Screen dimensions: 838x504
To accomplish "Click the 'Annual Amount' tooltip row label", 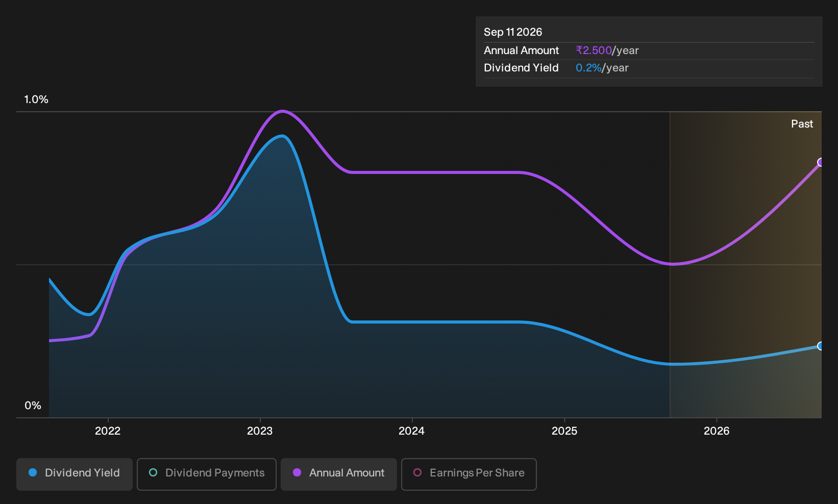I will [521, 51].
